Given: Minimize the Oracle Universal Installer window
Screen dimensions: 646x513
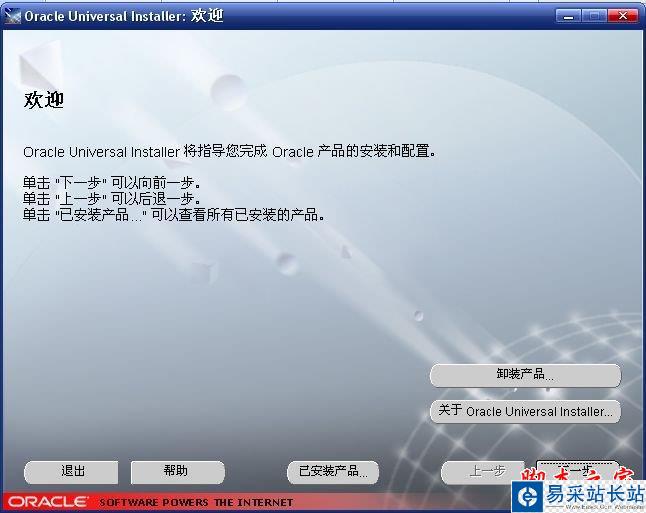Looking at the screenshot, I should (568, 16).
